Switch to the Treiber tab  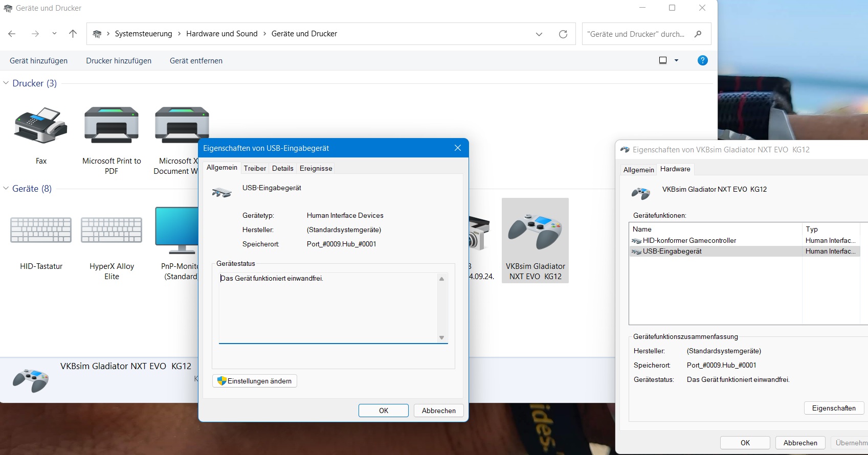(255, 168)
